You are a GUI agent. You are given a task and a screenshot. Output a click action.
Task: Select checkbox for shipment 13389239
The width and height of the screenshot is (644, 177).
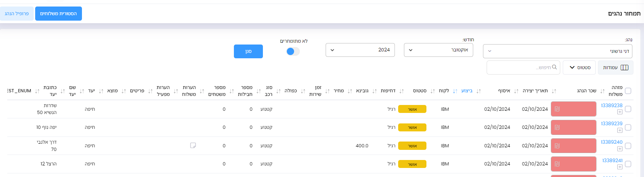pos(628,127)
